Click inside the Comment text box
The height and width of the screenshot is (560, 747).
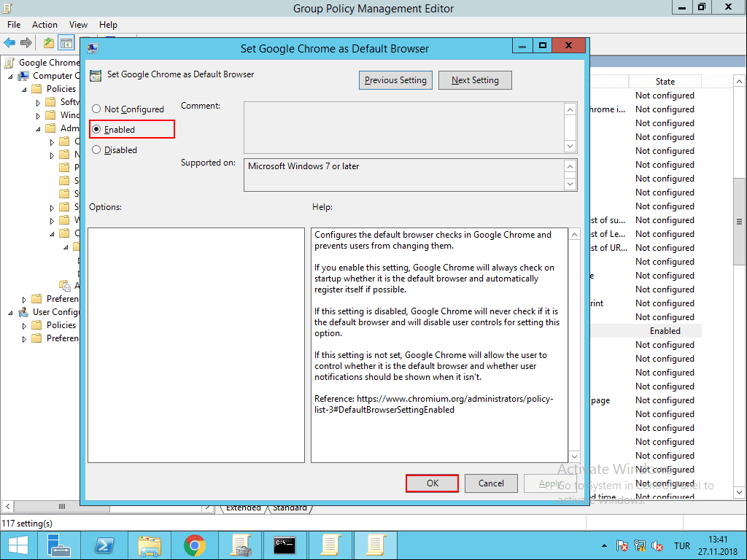[404, 127]
